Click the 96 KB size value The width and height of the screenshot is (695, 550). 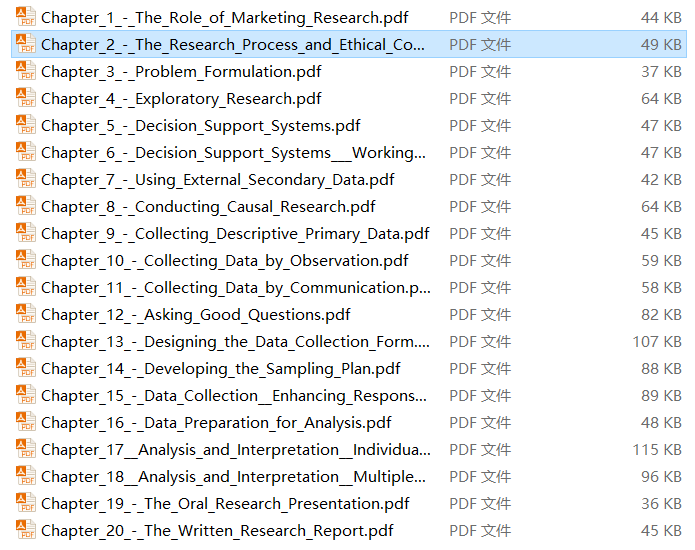point(661,477)
